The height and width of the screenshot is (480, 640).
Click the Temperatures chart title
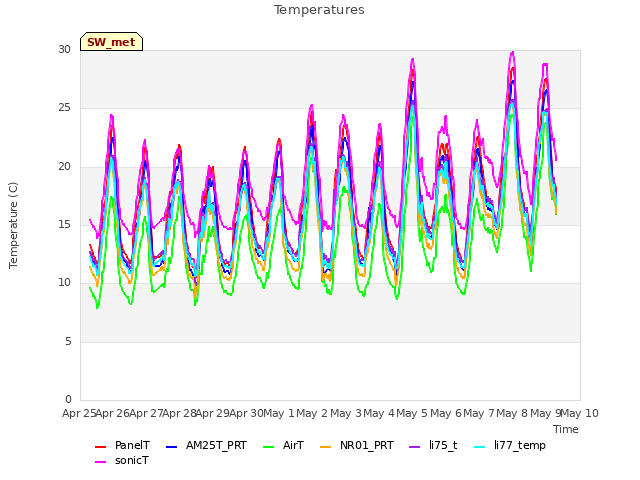(x=319, y=10)
